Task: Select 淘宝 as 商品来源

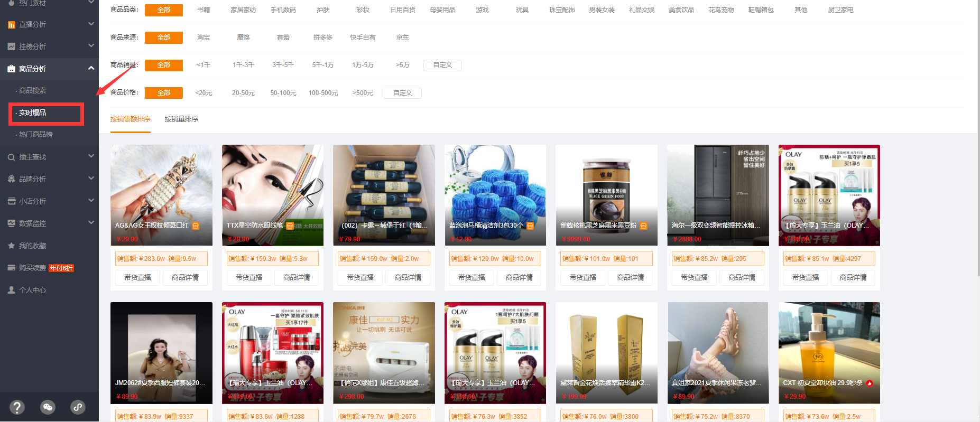Action: 204,37
